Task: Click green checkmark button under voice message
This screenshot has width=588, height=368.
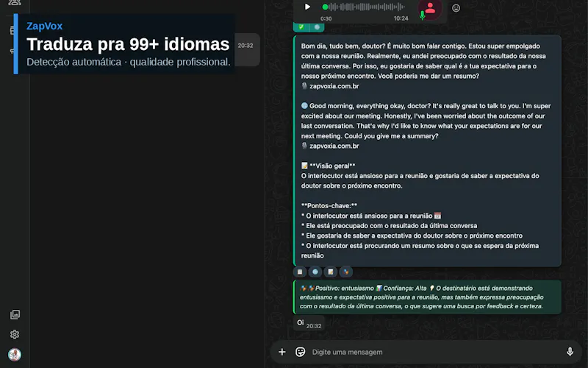Action: [x=301, y=26]
